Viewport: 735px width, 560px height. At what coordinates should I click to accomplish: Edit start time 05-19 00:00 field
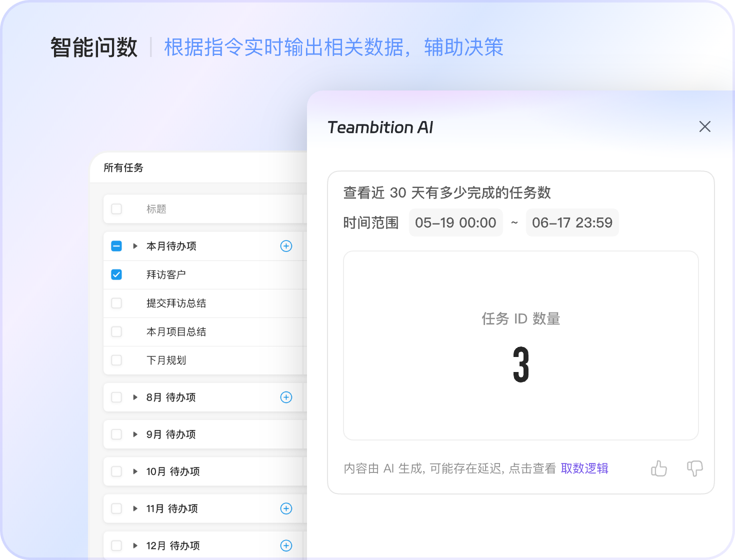click(455, 222)
